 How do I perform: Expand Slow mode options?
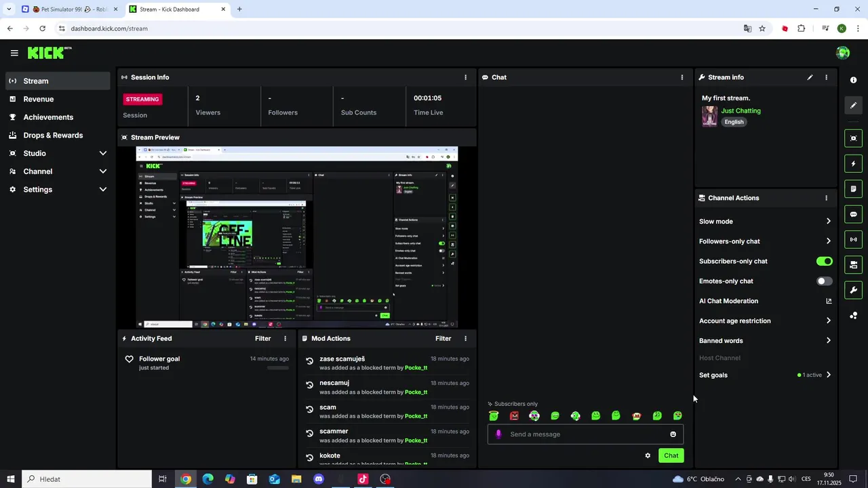point(829,221)
